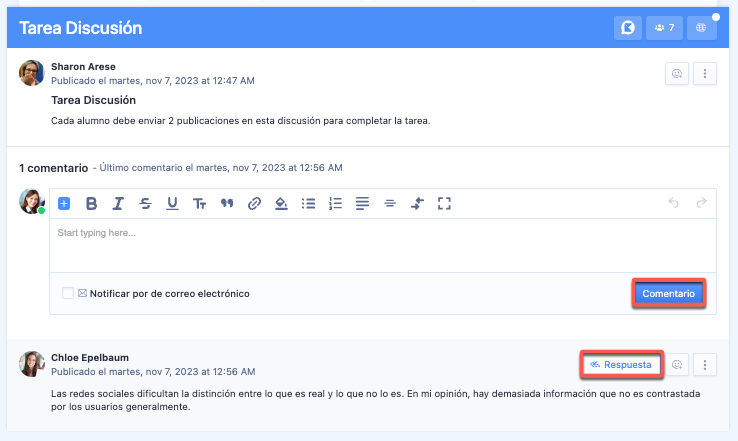Image resolution: width=738 pixels, height=441 pixels.
Task: Insert a link using the chain icon
Action: (254, 203)
